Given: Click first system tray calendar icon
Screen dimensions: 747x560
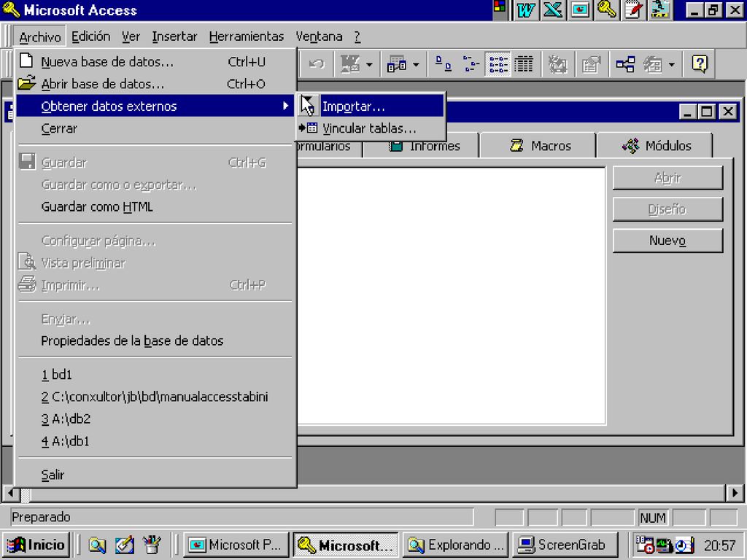Looking at the screenshot, I should click(645, 545).
